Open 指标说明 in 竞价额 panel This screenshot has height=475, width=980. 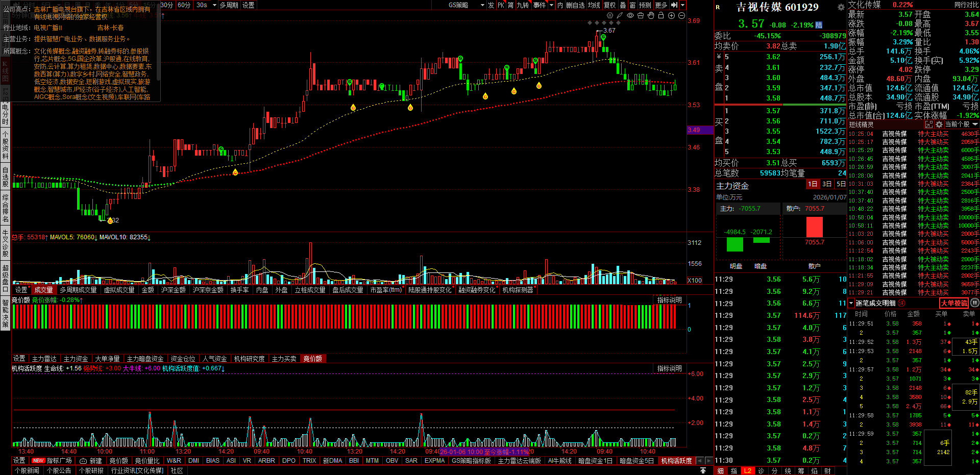tap(669, 300)
